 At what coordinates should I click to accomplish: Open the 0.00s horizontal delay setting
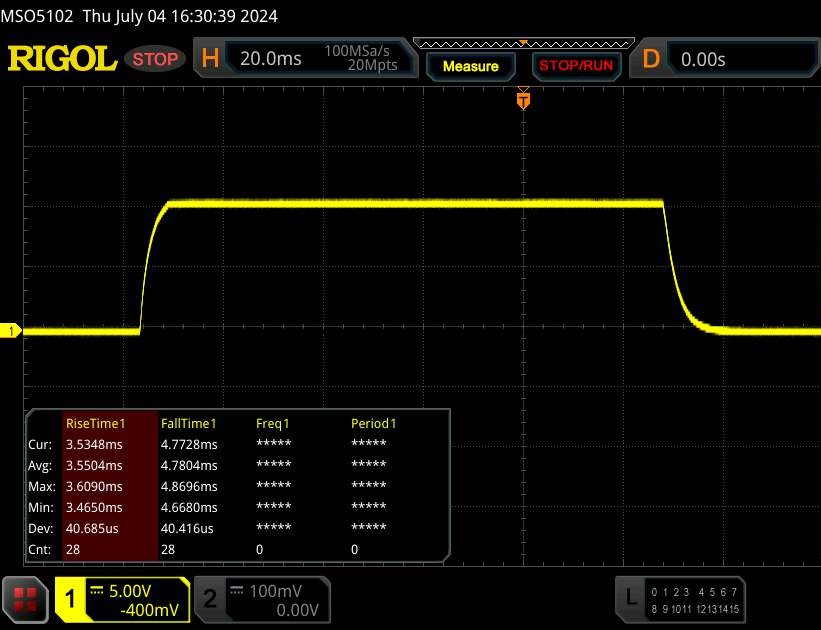(703, 59)
